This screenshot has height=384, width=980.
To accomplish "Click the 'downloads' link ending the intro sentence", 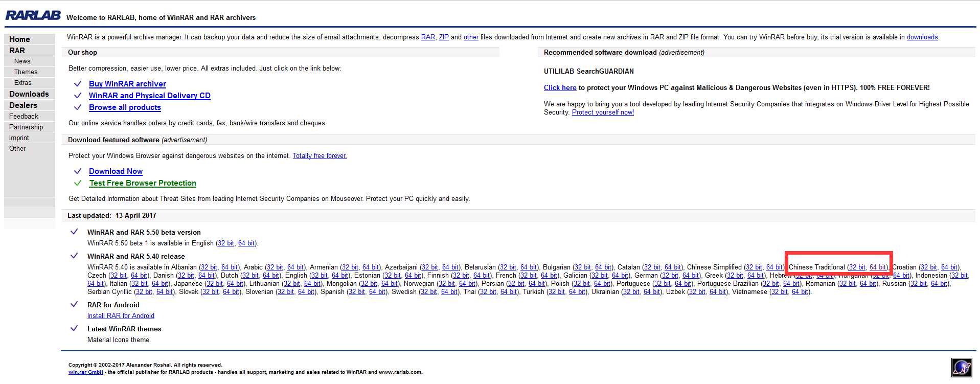I will 922,37.
